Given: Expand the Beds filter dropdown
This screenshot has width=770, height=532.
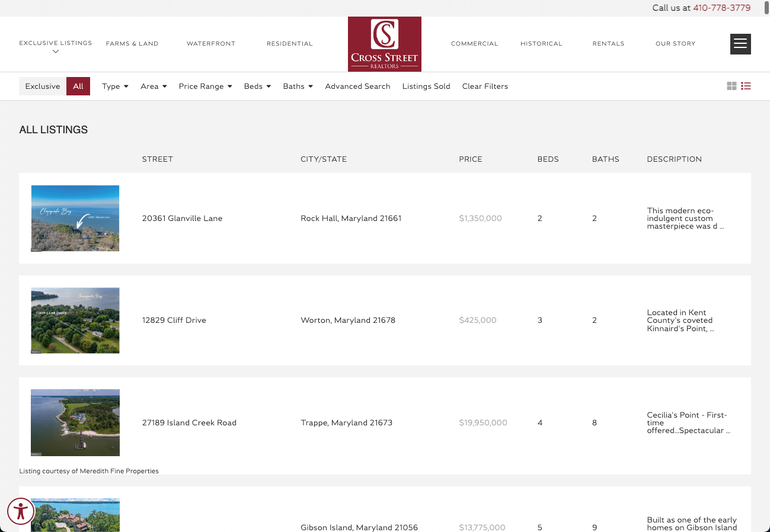Looking at the screenshot, I should click(x=257, y=86).
